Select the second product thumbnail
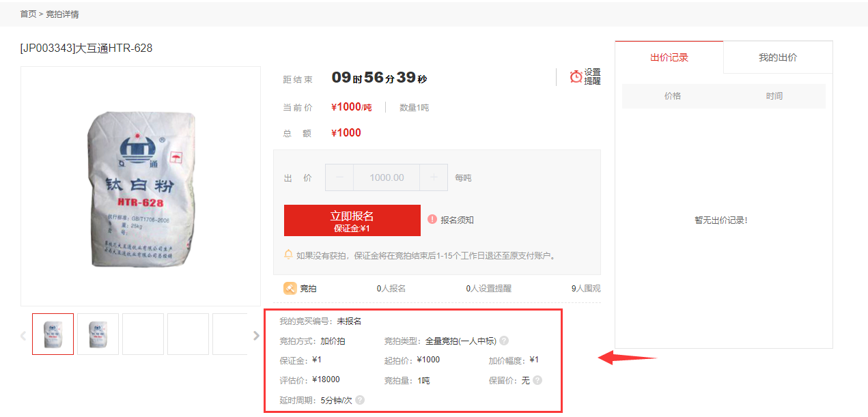This screenshot has height=417, width=868. [98, 334]
